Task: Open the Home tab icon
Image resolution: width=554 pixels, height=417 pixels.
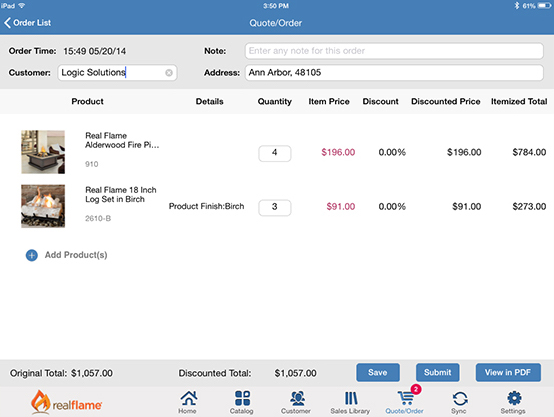Action: click(x=189, y=398)
